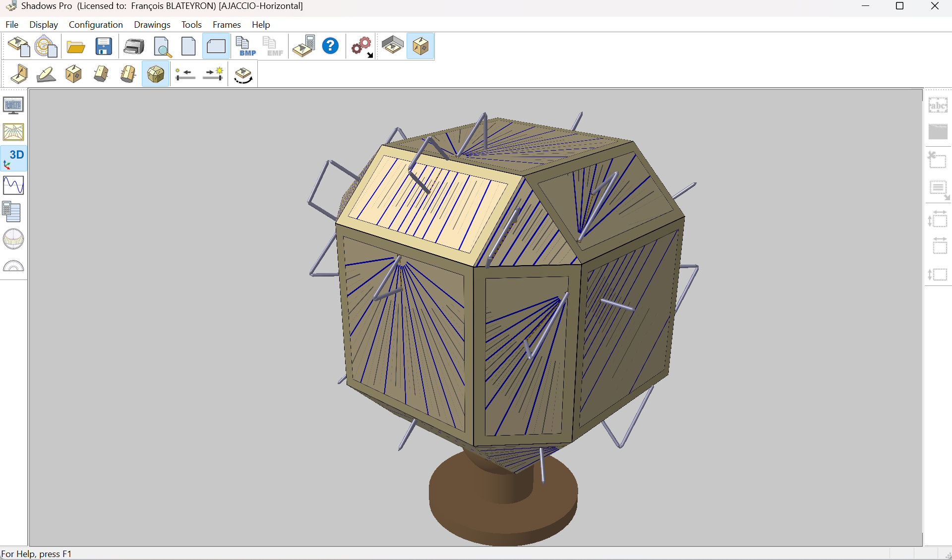Image resolution: width=952 pixels, height=560 pixels.
Task: Choose the horizontal and vertical dial pair
Action: click(19, 74)
